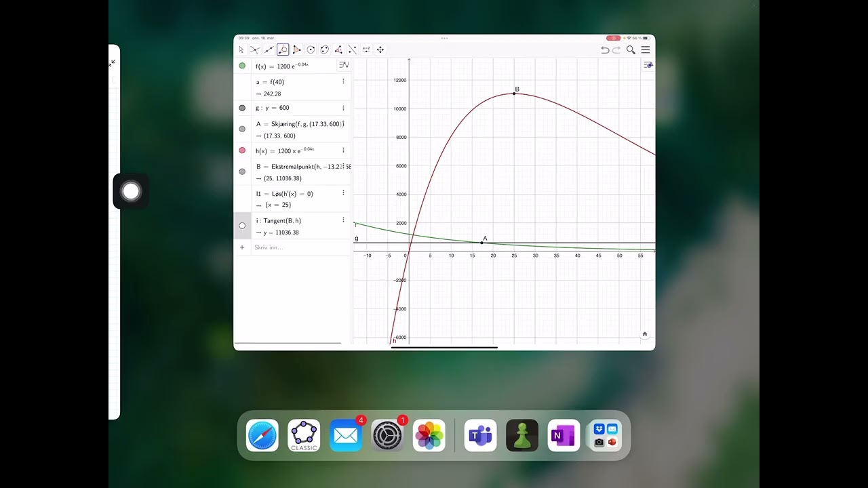
Task: Toggle visibility of line g: y = 600
Action: click(242, 108)
